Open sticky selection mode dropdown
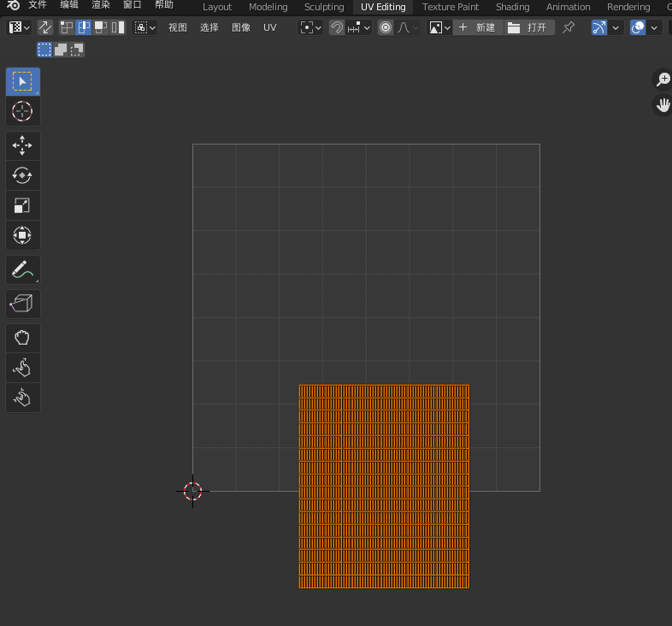Image resolution: width=672 pixels, height=626 pixels. pos(144,28)
